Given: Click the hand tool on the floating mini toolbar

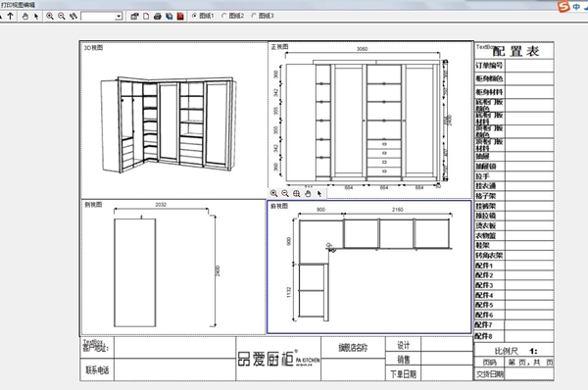Looking at the screenshot, I should (x=308, y=193).
